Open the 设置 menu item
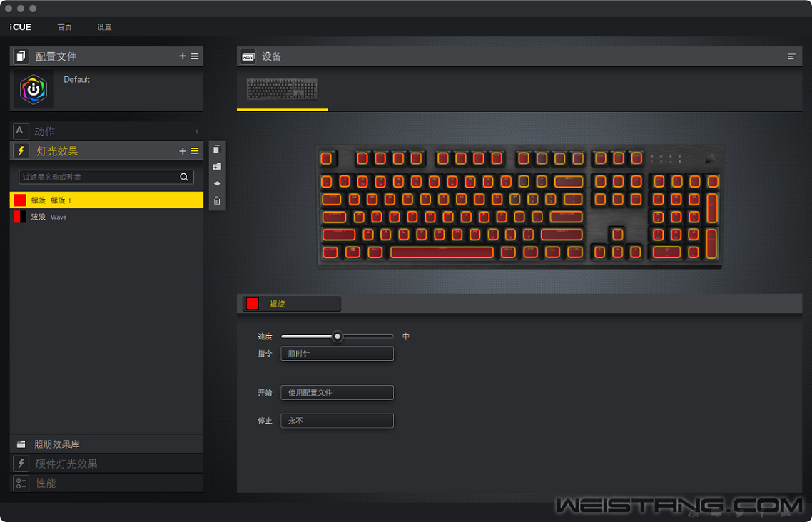This screenshot has height=522, width=812. [x=104, y=27]
